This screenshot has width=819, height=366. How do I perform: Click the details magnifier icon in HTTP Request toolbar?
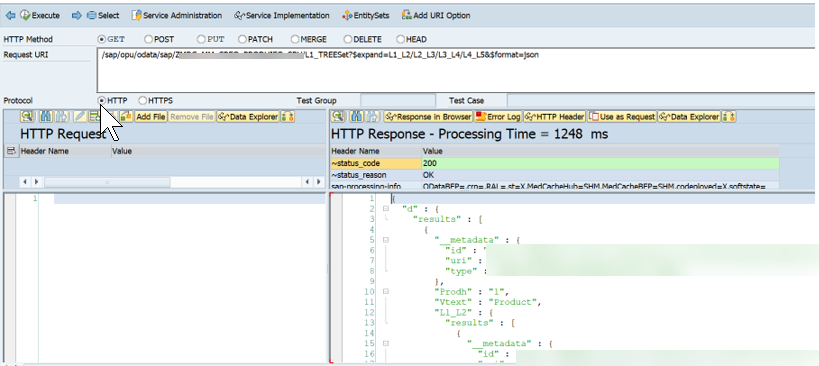(x=27, y=117)
